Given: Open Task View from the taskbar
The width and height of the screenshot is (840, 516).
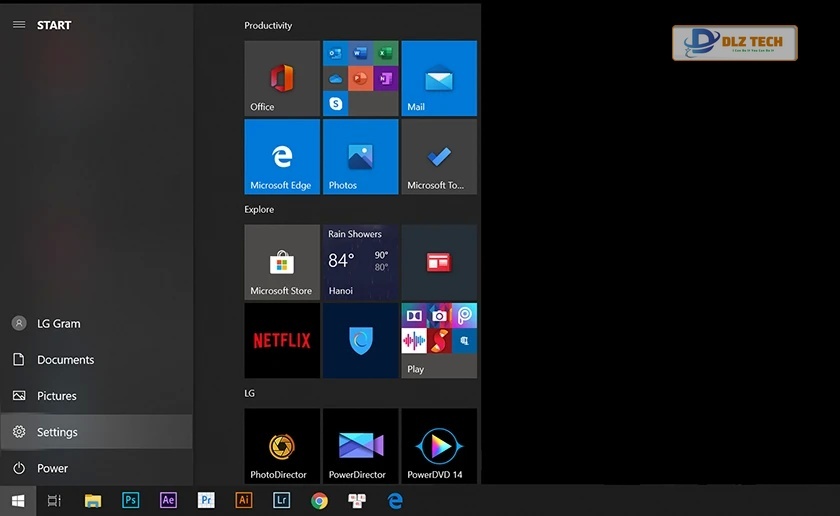Looking at the screenshot, I should click(54, 500).
